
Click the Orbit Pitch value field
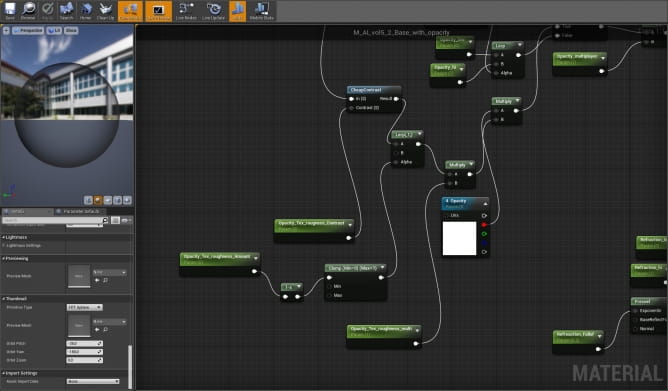point(84,343)
